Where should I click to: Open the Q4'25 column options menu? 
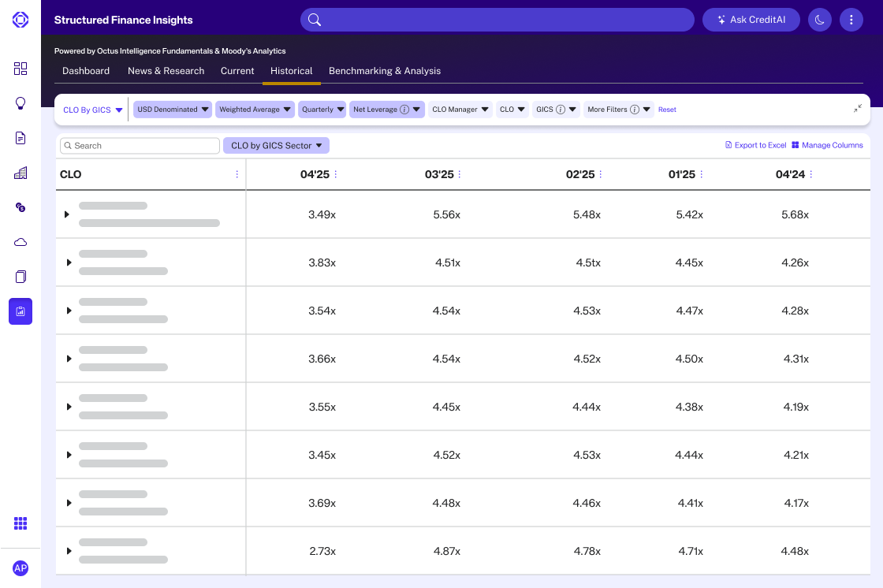[336, 174]
